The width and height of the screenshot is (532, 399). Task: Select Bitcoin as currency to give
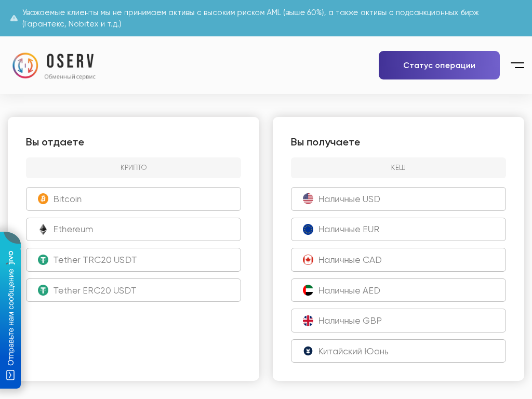click(134, 199)
